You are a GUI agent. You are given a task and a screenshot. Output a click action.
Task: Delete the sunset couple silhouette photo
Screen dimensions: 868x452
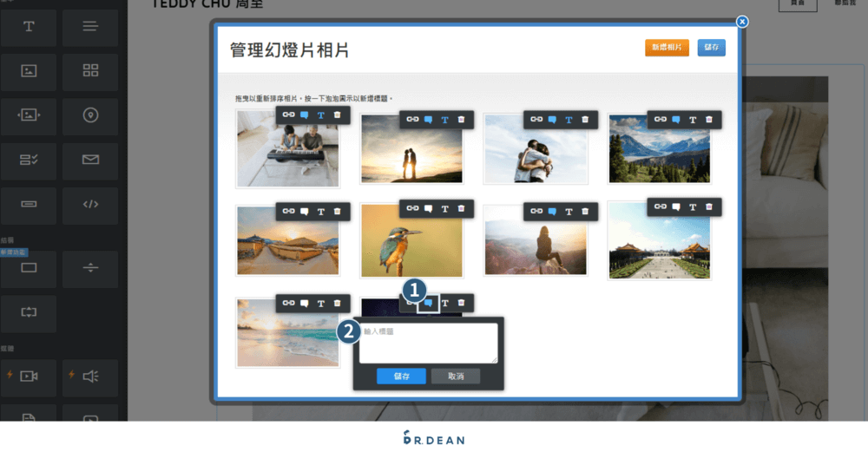tap(461, 120)
